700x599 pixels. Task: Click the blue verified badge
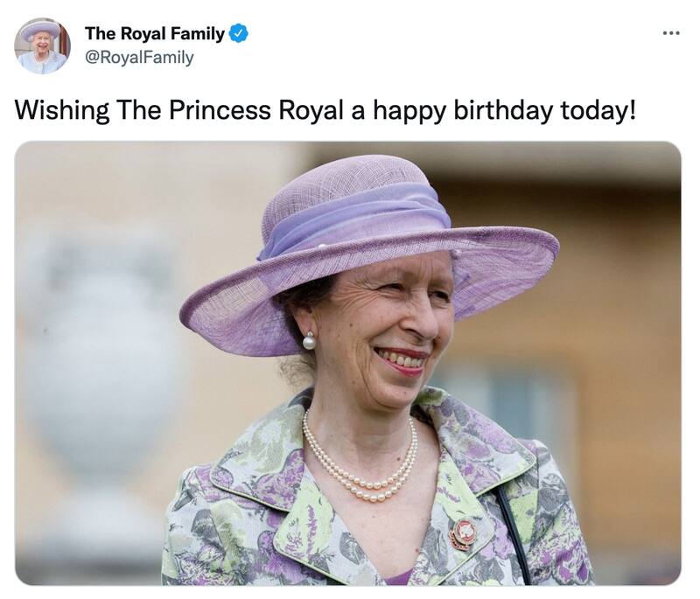click(238, 34)
